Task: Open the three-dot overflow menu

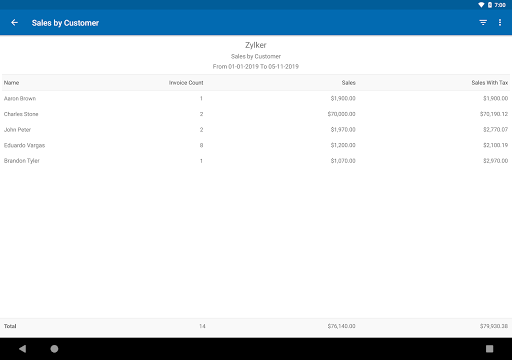Action: click(500, 23)
